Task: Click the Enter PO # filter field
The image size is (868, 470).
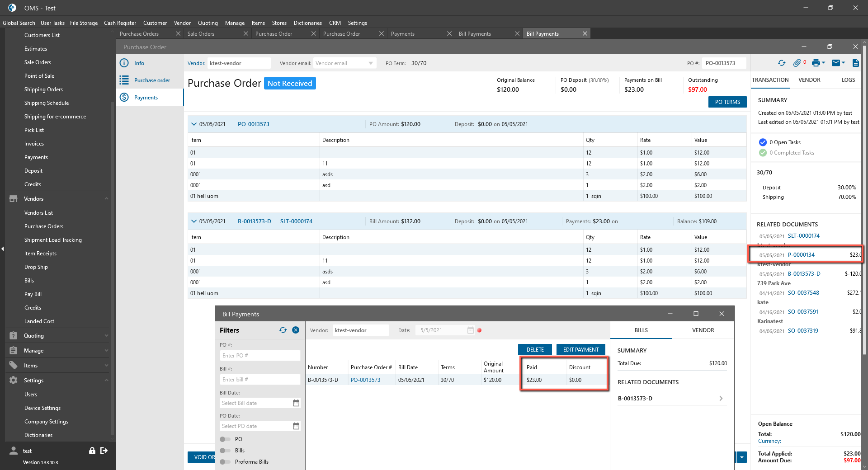Action: [x=260, y=356]
